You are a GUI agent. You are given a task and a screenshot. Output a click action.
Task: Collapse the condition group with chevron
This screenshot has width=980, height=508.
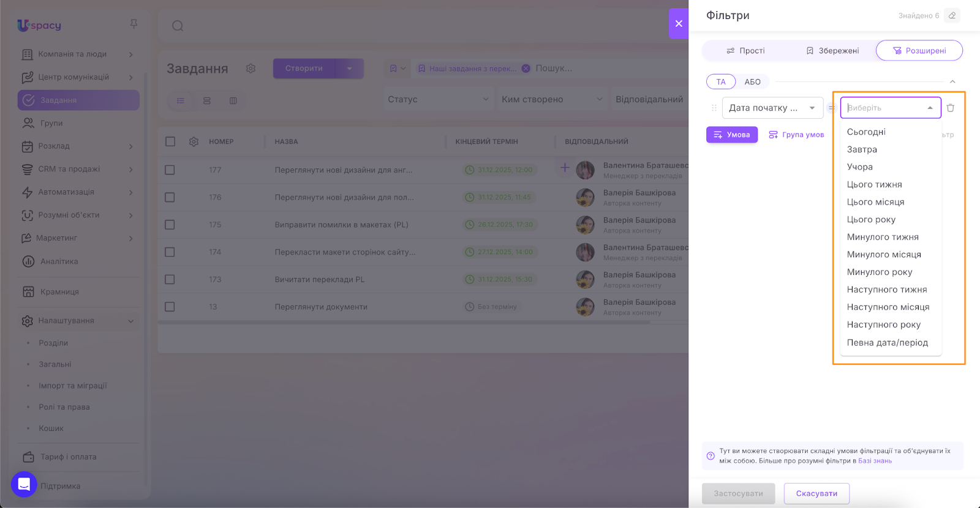coord(952,82)
